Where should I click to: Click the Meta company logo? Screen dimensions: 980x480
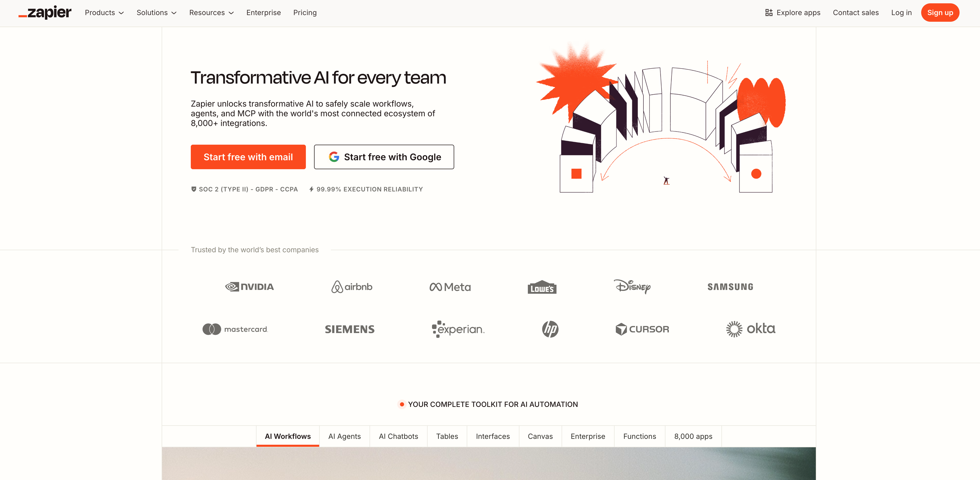[x=450, y=287]
